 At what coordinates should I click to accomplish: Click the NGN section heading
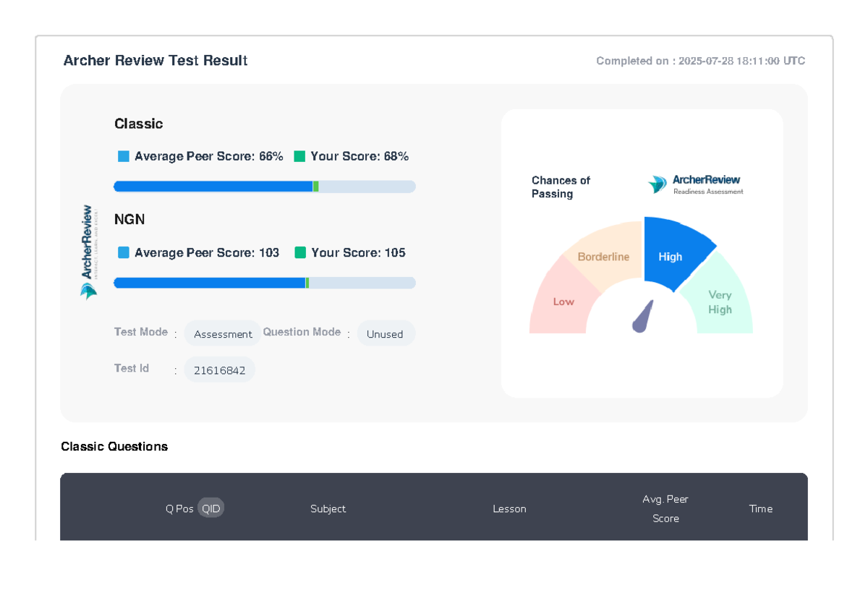(130, 219)
